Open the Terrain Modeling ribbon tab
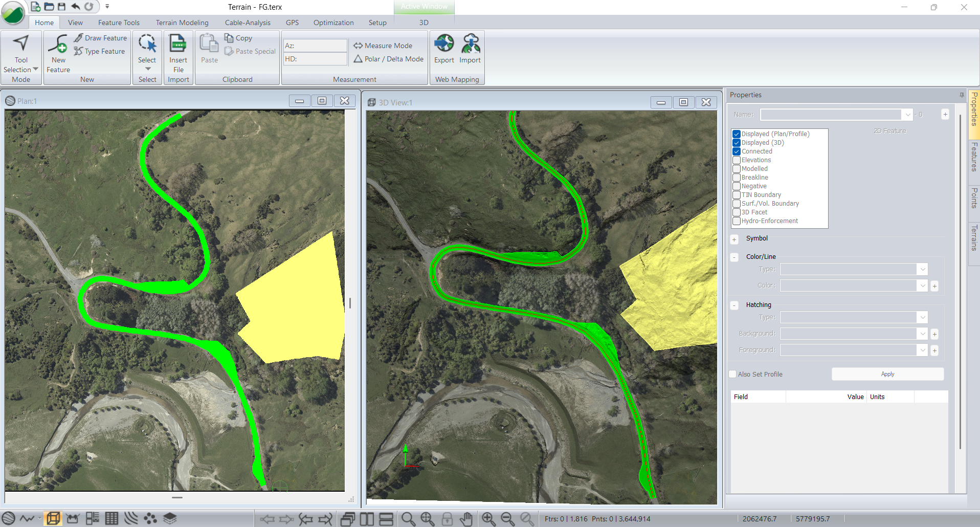 pos(182,23)
